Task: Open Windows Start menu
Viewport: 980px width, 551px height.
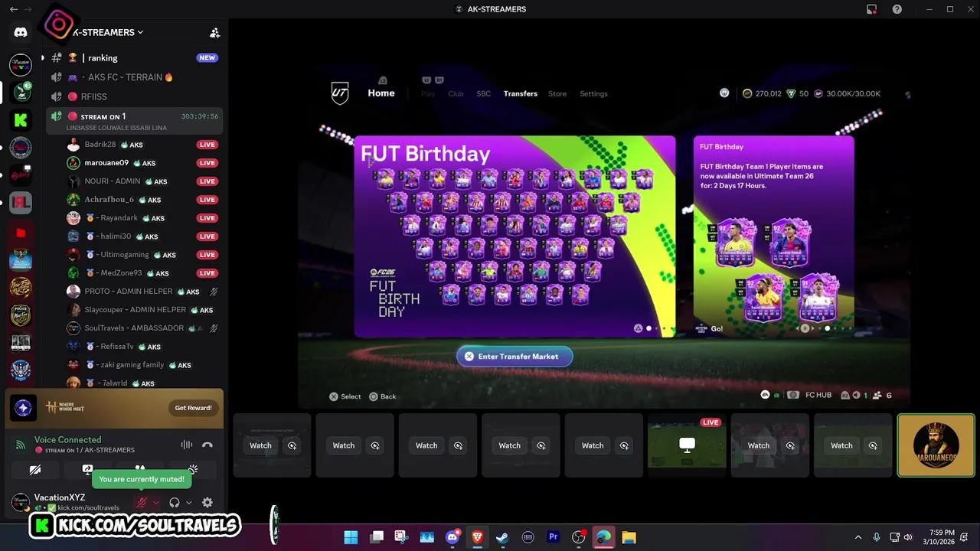Action: pos(351,537)
